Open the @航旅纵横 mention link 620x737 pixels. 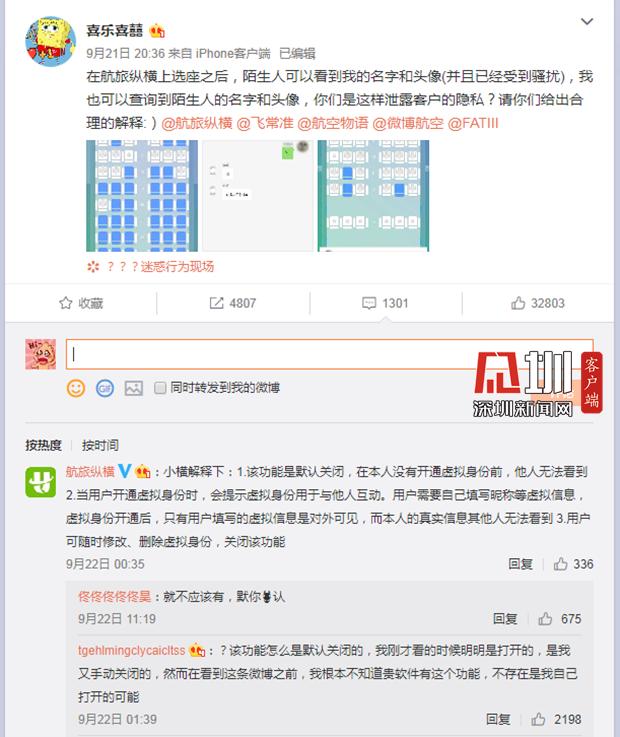197,123
